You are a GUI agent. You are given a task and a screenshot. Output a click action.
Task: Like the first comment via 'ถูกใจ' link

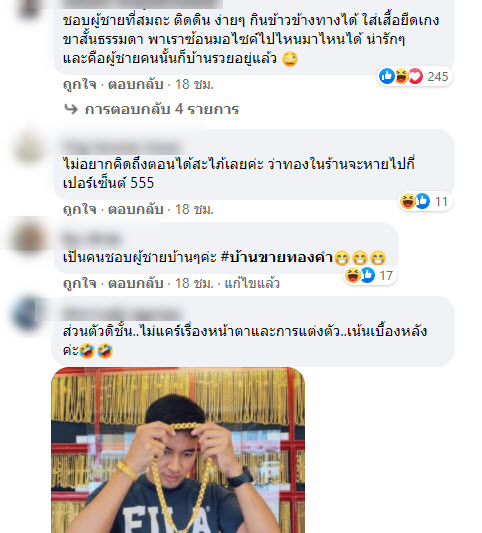click(80, 84)
